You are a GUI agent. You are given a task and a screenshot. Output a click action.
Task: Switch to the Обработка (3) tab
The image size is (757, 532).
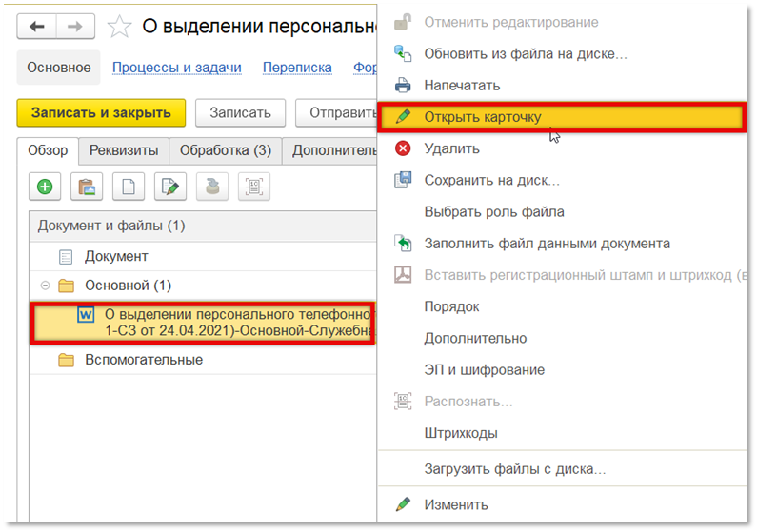pos(225,150)
